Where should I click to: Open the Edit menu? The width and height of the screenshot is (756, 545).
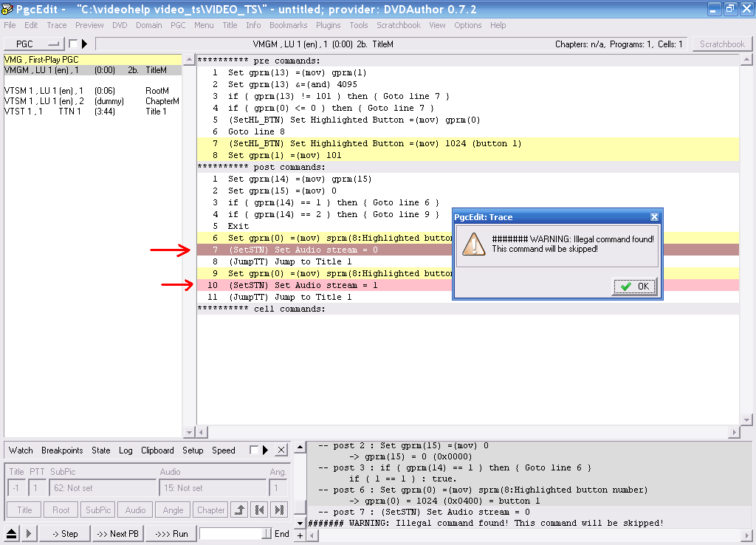click(x=31, y=25)
